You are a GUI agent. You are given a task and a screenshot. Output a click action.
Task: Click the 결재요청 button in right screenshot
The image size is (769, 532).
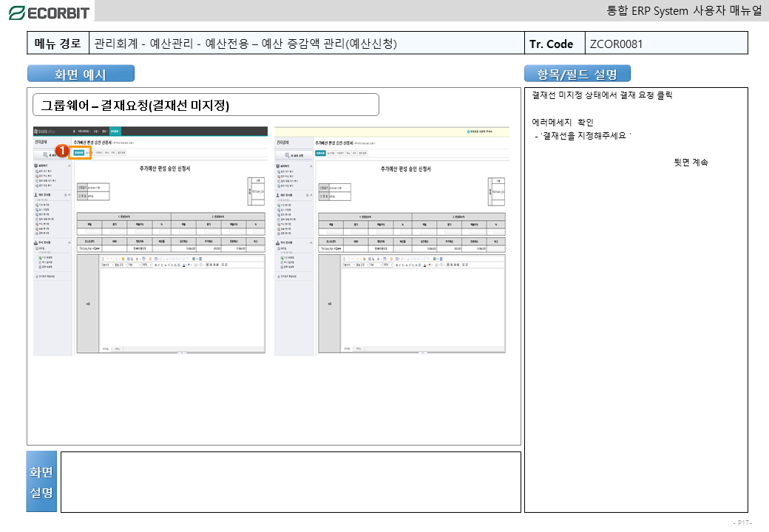pos(320,153)
